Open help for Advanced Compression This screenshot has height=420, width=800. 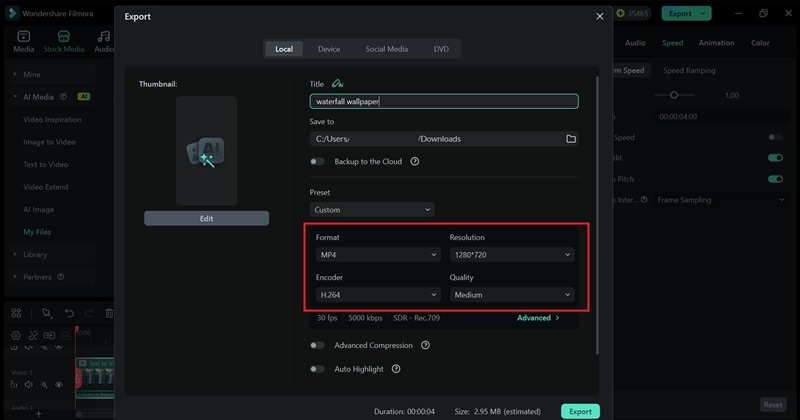tap(425, 345)
